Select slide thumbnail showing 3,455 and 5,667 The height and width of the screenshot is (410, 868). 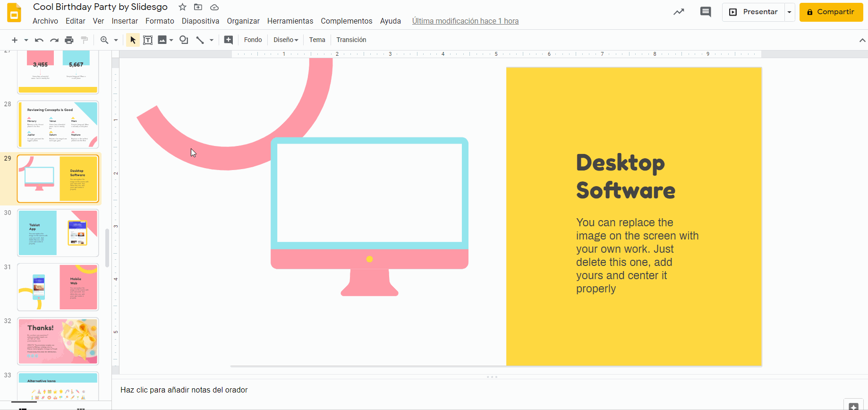(58, 71)
